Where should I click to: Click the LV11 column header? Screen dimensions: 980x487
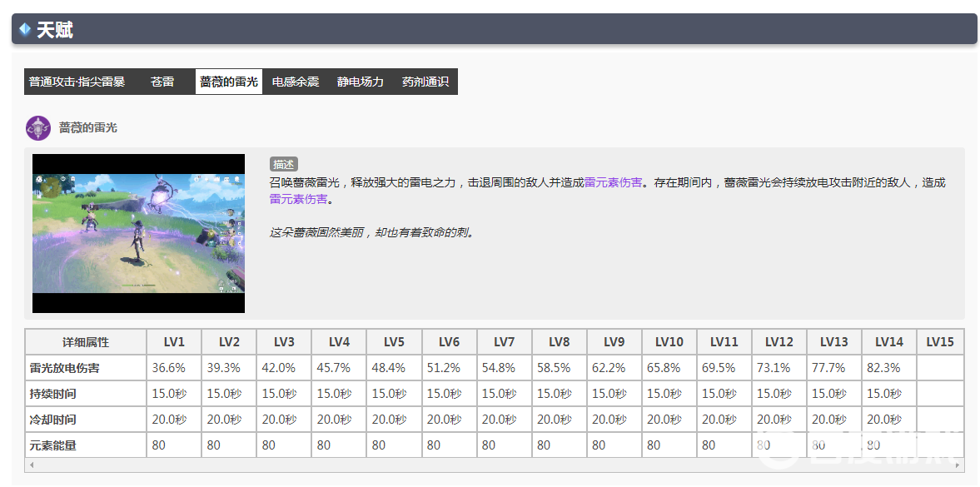click(x=724, y=342)
